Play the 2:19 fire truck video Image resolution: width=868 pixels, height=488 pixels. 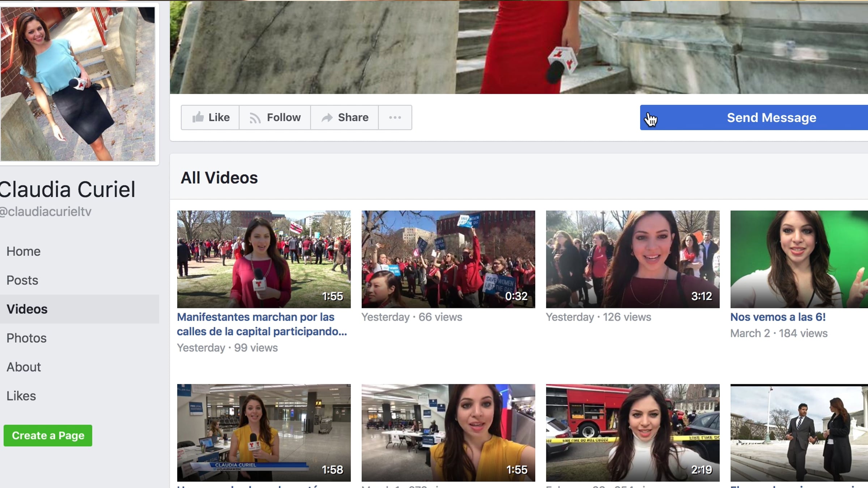coord(633,433)
